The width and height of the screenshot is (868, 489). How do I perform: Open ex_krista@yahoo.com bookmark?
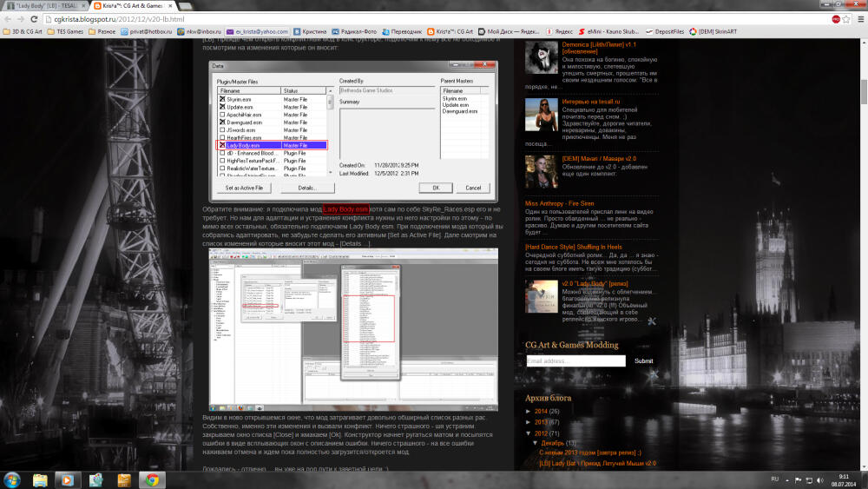tap(258, 31)
